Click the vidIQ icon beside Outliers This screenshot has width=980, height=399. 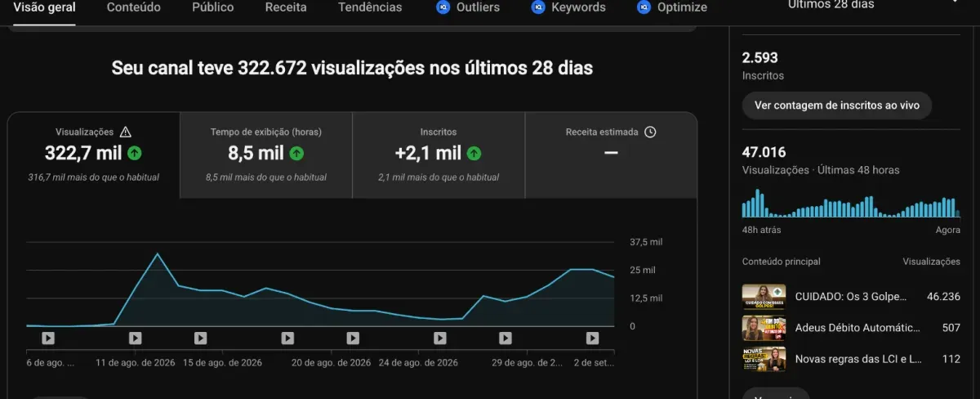[x=443, y=7]
